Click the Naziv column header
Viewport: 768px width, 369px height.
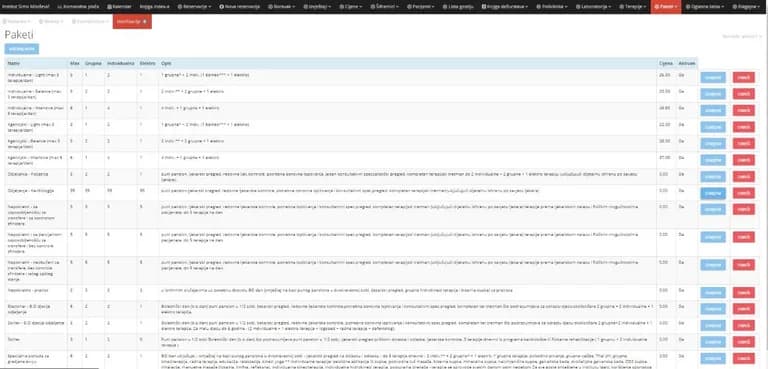tap(36, 63)
